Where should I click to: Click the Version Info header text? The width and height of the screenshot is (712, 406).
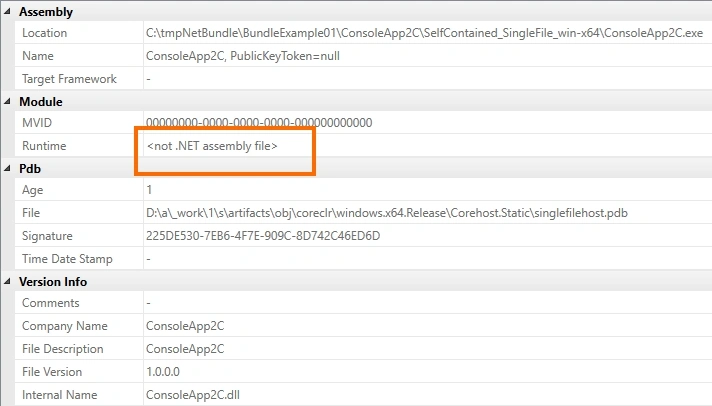click(x=53, y=282)
